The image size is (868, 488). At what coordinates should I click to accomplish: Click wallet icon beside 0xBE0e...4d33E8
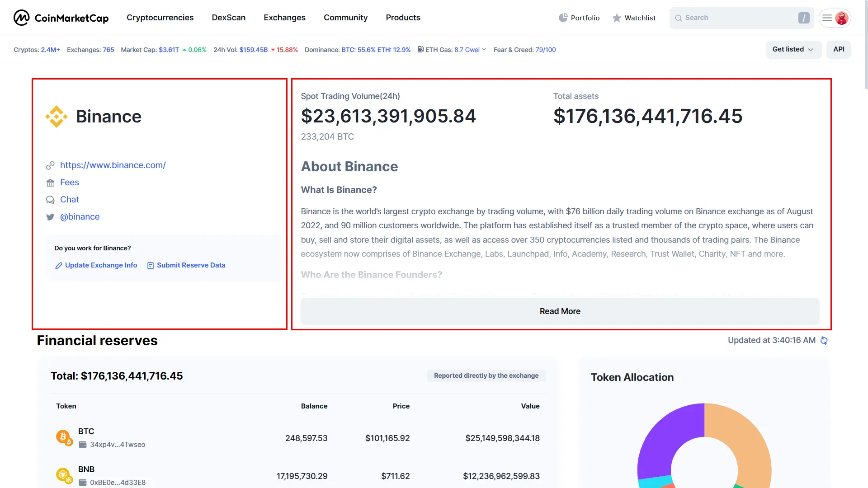tap(83, 483)
